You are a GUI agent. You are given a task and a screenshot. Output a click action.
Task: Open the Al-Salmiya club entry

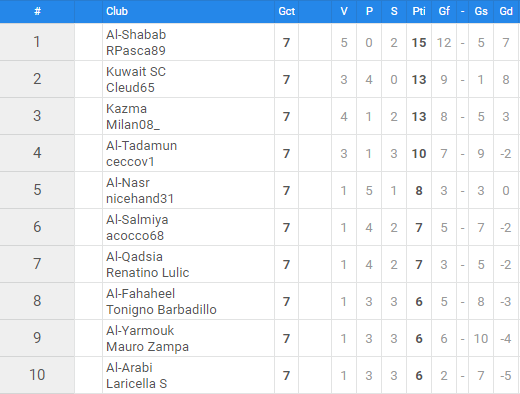tap(137, 220)
